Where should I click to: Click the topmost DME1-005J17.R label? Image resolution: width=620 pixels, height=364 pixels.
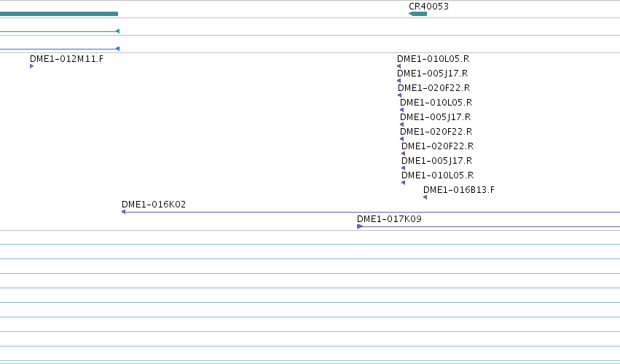[x=432, y=74]
